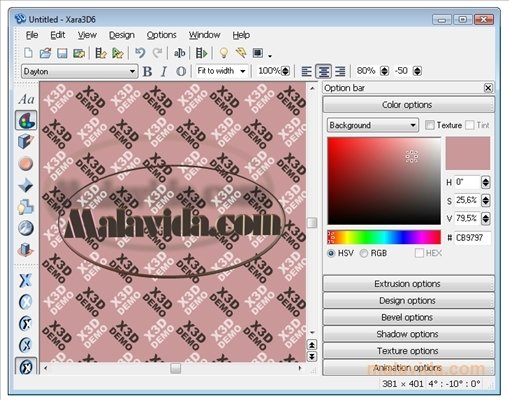Viewport: 509px width, 400px height.
Task: Enable the Tint checkbox
Action: 470,125
